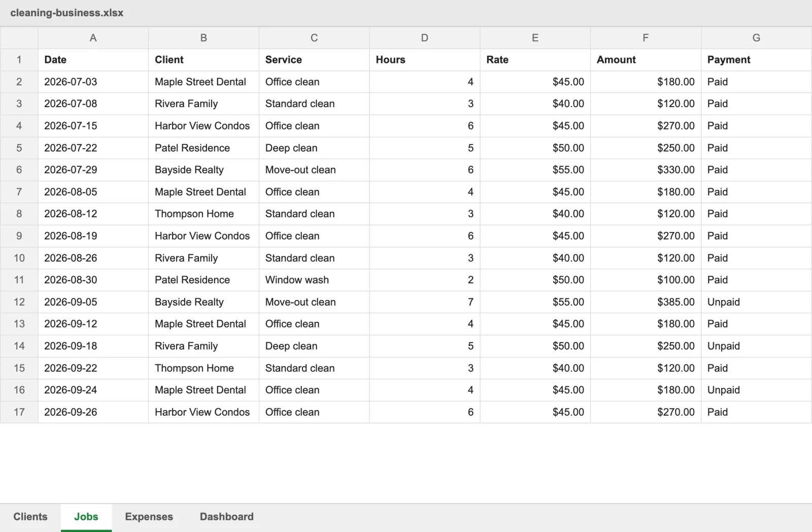Click the cleaning-business.xlsx file title
The width and height of the screenshot is (812, 532).
point(67,13)
